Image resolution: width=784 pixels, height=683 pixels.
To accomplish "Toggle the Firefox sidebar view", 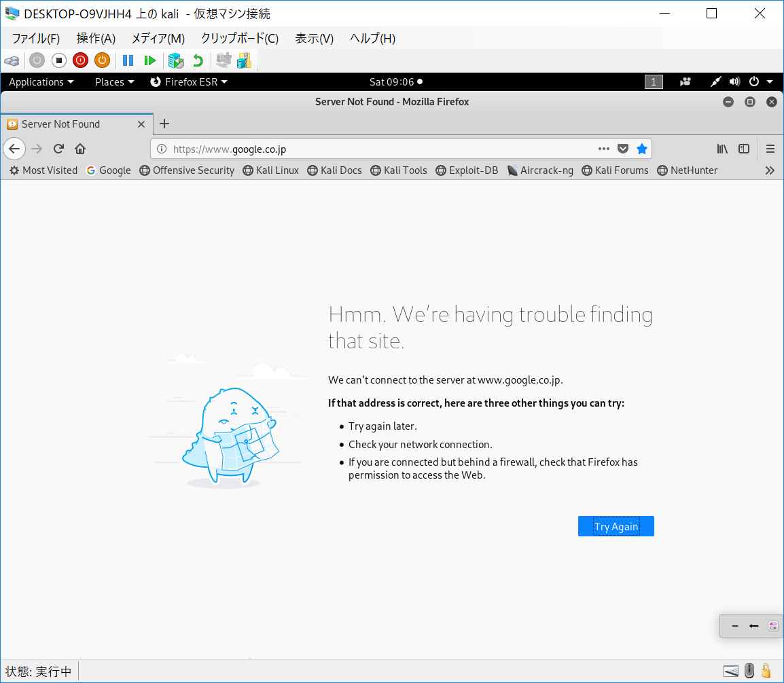I will 744,149.
